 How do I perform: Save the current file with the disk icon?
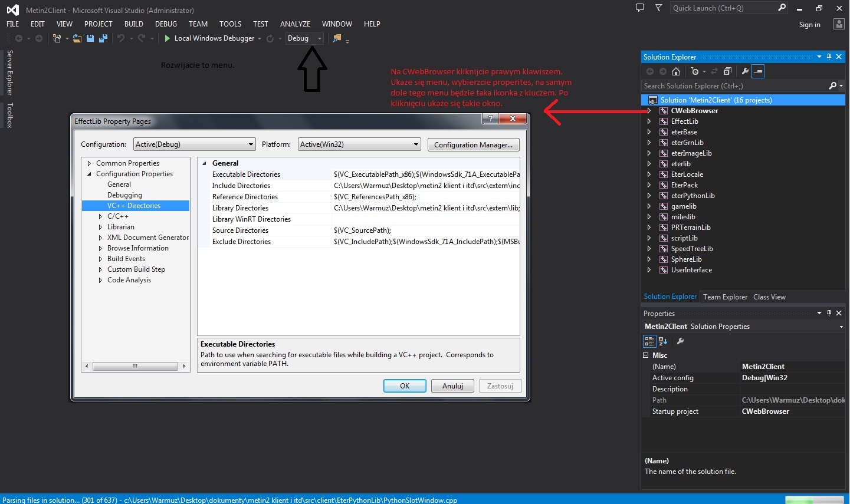[90, 38]
